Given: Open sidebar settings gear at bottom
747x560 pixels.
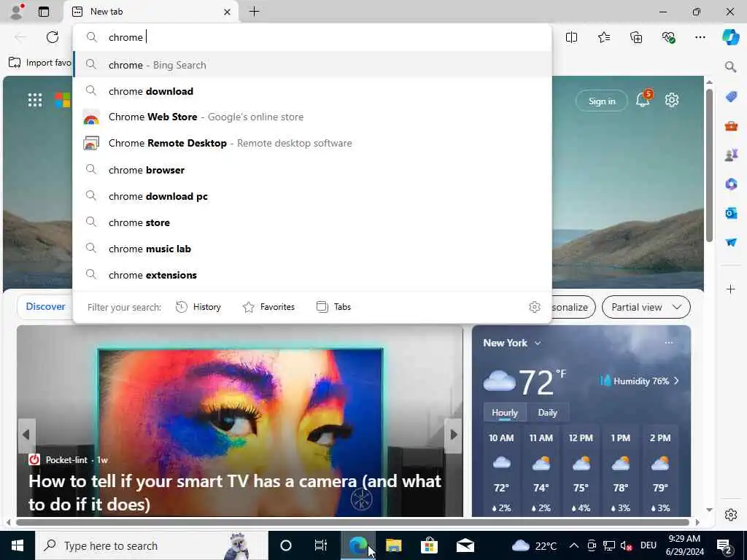Looking at the screenshot, I should coord(731,515).
